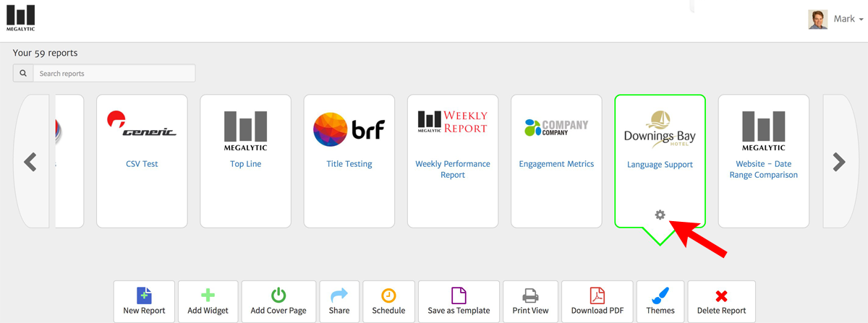Create a New Report
Screen dimensions: 868x323
point(144,301)
